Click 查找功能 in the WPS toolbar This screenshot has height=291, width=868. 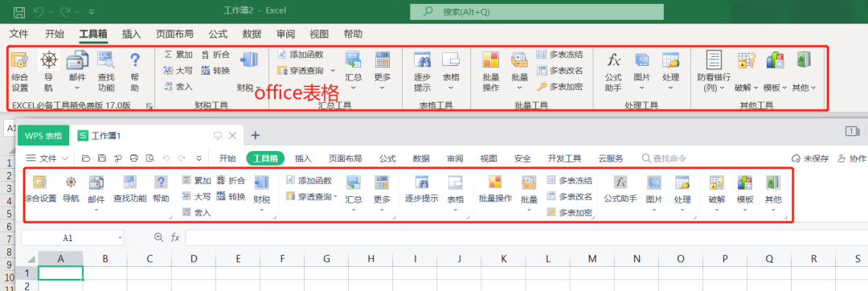(x=130, y=189)
